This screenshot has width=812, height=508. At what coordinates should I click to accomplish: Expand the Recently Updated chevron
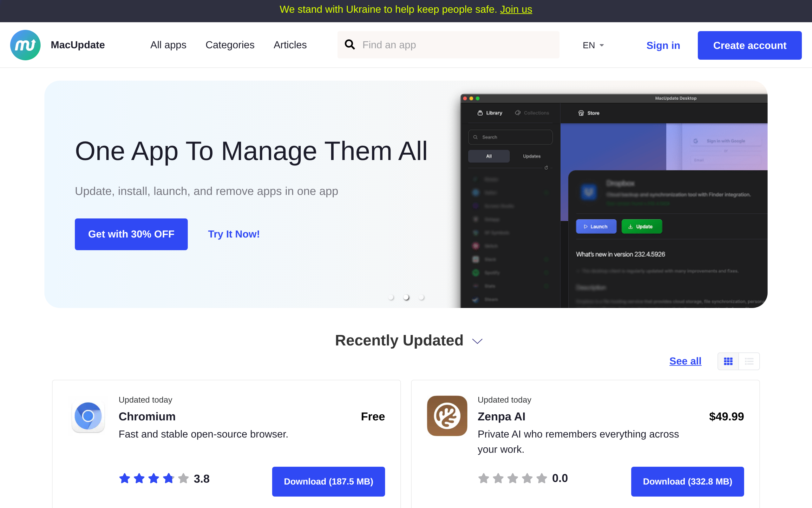pos(477,341)
